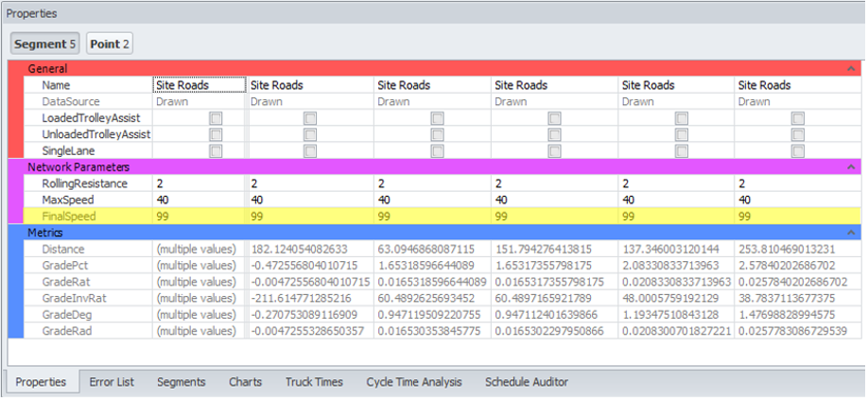
Task: Open the Segments tab
Action: click(x=181, y=382)
